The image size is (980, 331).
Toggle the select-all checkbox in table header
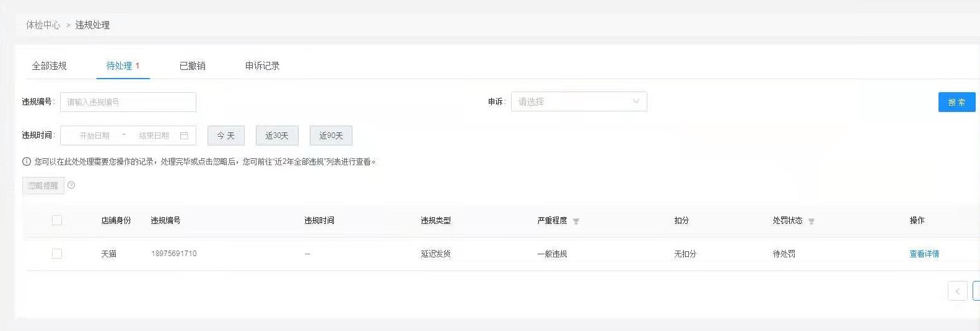coord(57,220)
